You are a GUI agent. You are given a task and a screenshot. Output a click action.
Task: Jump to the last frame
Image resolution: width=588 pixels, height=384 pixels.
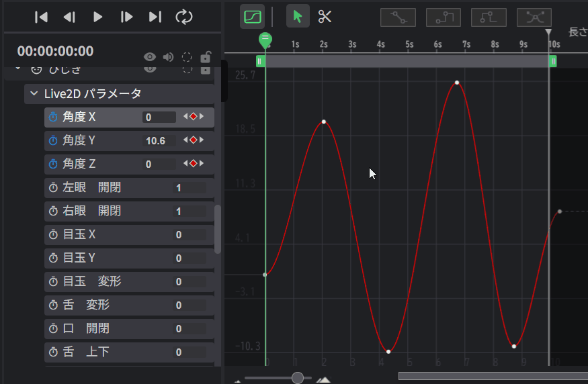tap(155, 17)
